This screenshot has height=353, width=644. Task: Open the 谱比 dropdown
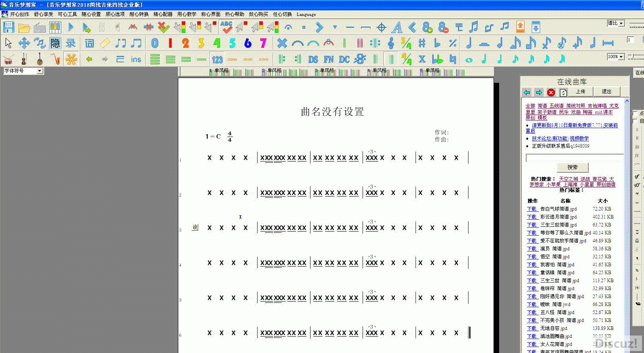(x=621, y=23)
